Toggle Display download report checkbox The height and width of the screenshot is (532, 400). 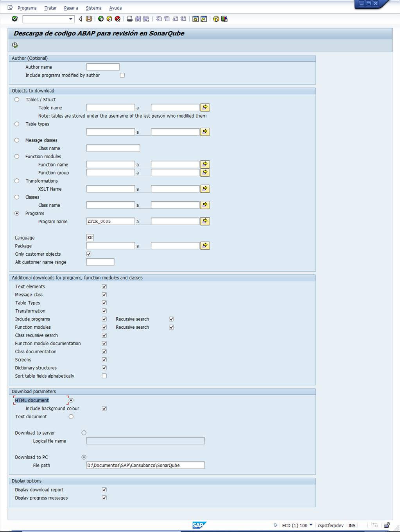click(104, 490)
